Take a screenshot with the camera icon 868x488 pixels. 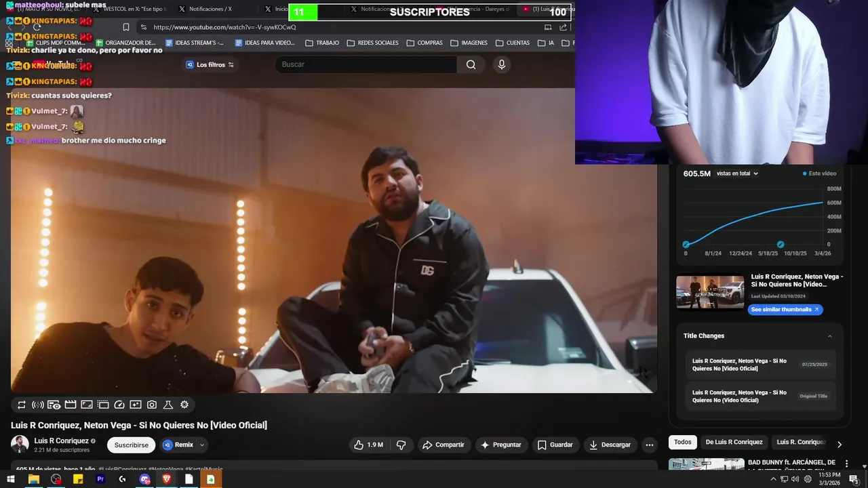[152, 405]
